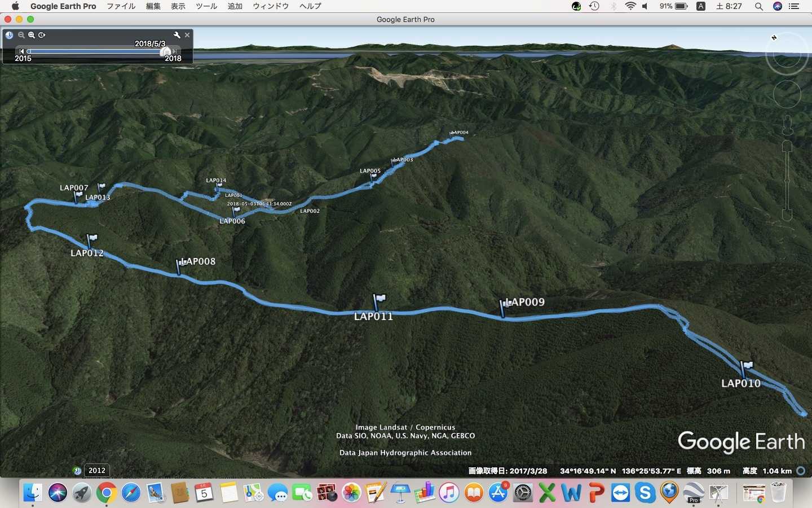Open the 表示 menu
Screen dimensions: 812x508
[178, 6]
